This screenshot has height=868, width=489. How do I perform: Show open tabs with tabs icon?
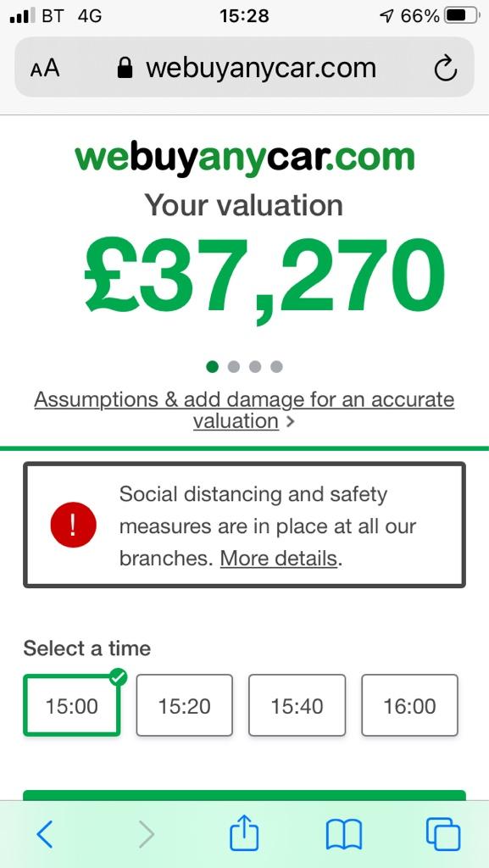coord(443,834)
